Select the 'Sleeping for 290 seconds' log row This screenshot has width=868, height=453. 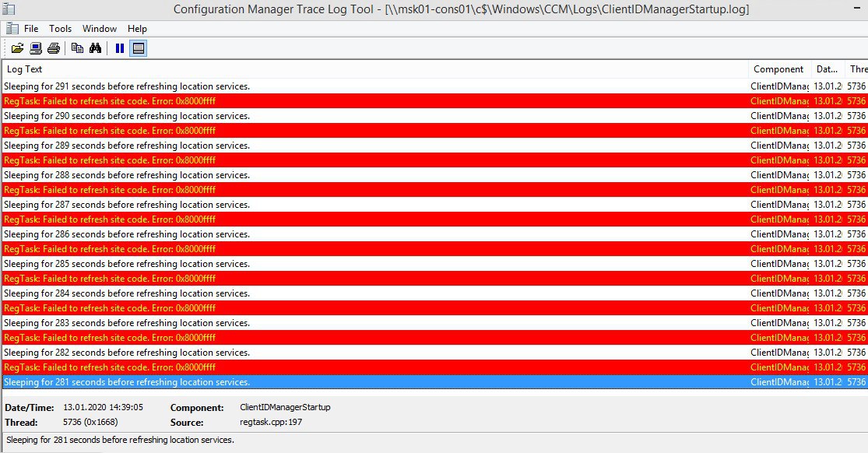[x=434, y=116]
